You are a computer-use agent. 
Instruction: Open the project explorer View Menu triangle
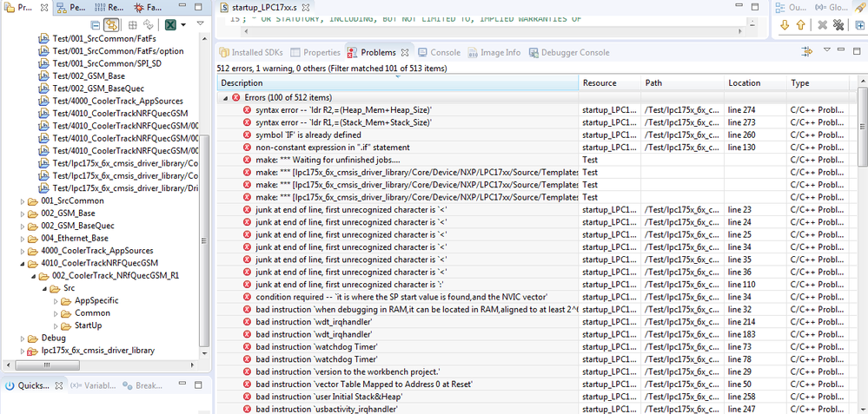click(x=201, y=23)
